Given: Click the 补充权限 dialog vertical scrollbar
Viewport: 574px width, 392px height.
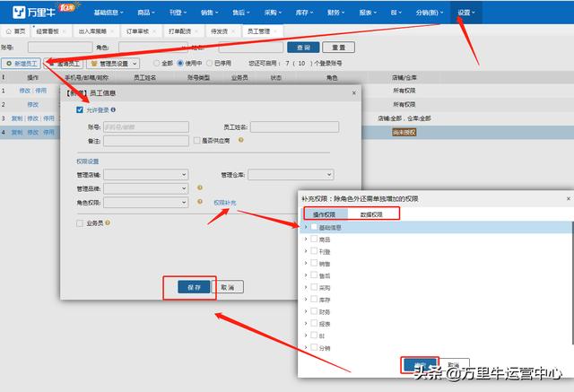Looking at the screenshot, I should pyautogui.click(x=572, y=283).
